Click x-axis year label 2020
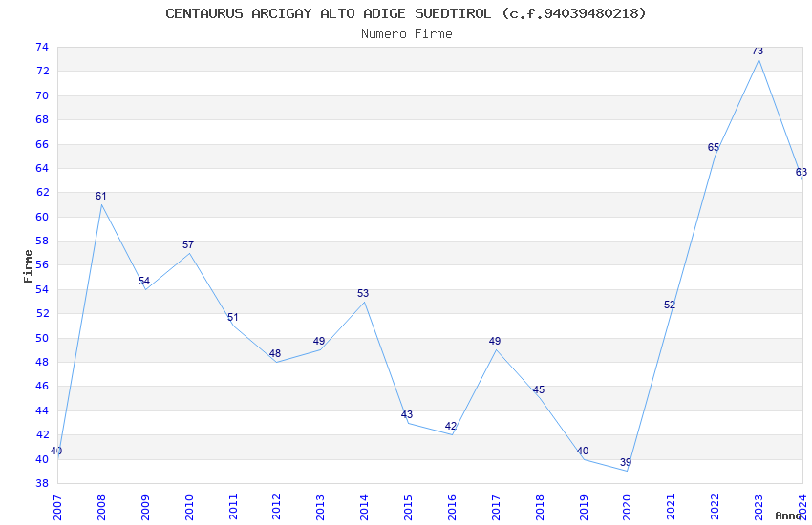 [628, 508]
